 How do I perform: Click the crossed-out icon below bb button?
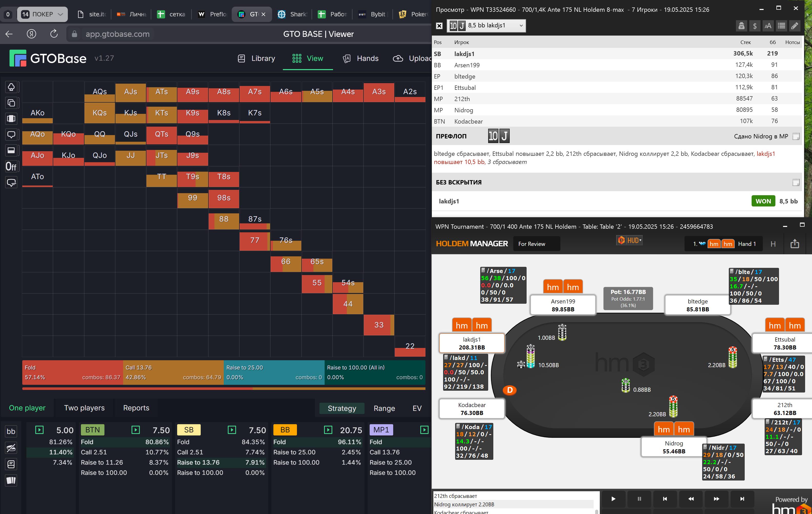click(x=11, y=448)
